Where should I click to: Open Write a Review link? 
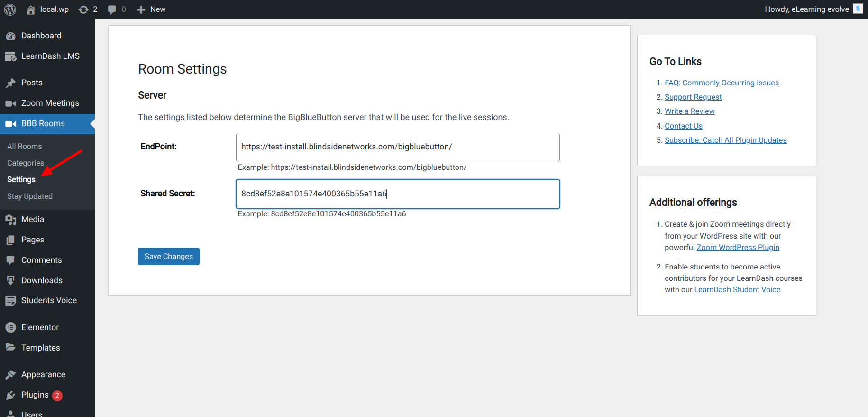690,111
